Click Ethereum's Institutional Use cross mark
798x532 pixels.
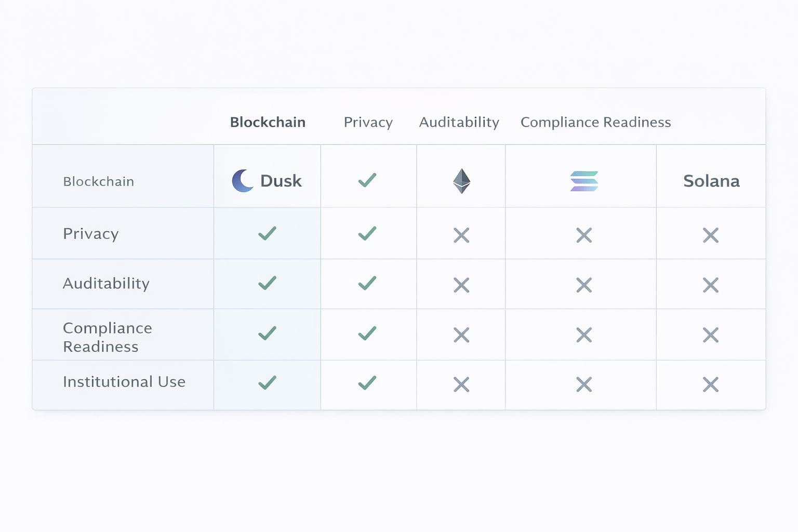coord(461,384)
